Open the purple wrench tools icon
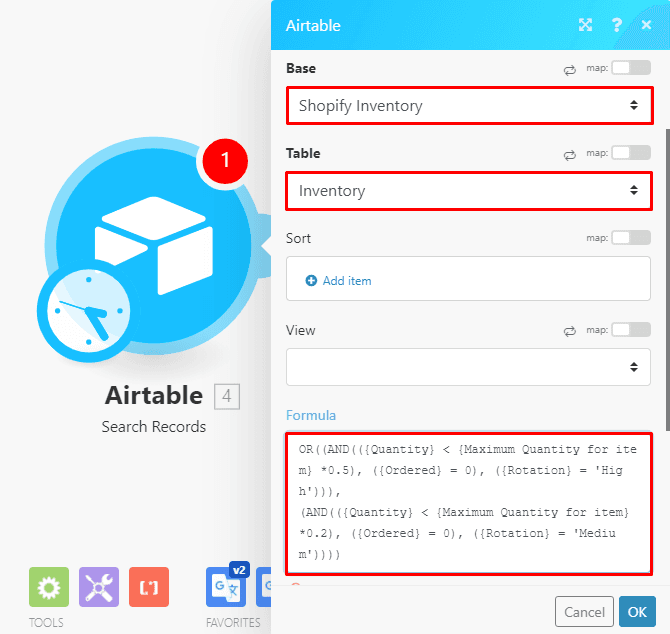 pyautogui.click(x=98, y=587)
